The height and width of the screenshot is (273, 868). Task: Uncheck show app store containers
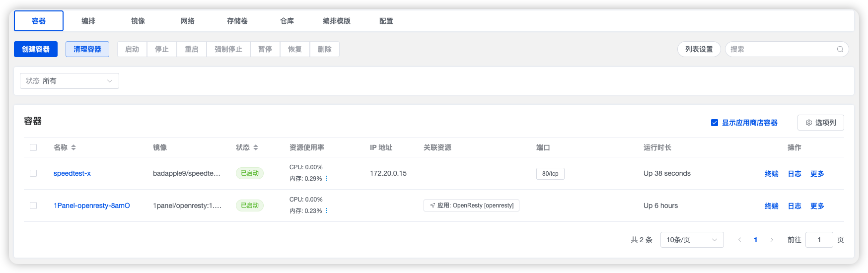pos(715,123)
